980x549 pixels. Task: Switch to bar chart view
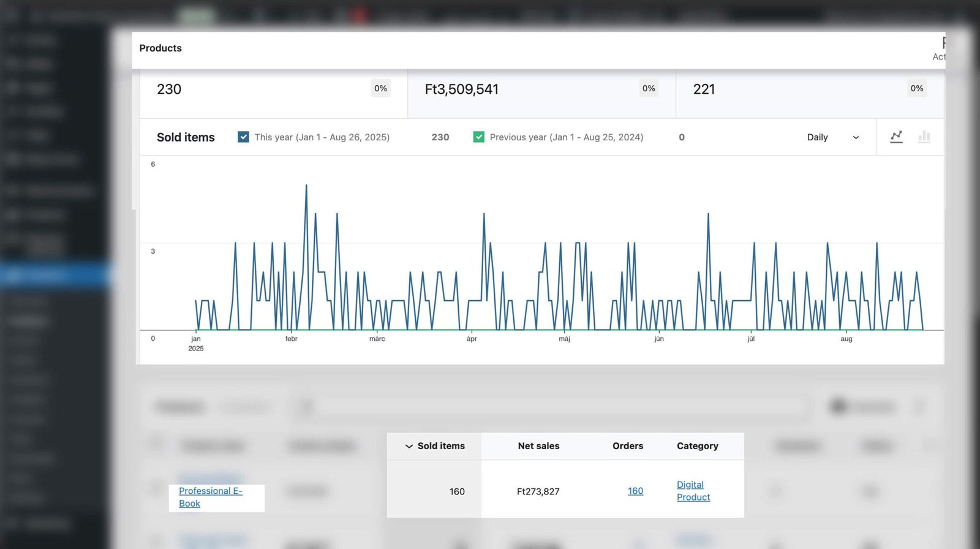pyautogui.click(x=924, y=137)
